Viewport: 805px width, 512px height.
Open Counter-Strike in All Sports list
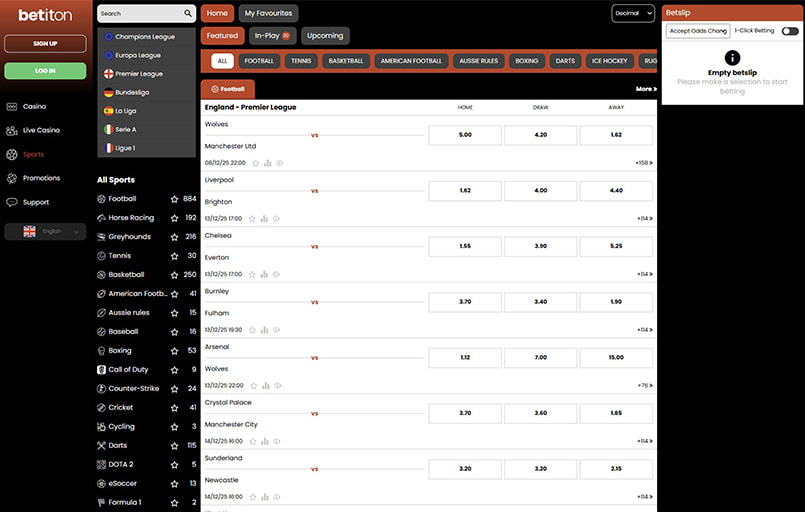133,389
